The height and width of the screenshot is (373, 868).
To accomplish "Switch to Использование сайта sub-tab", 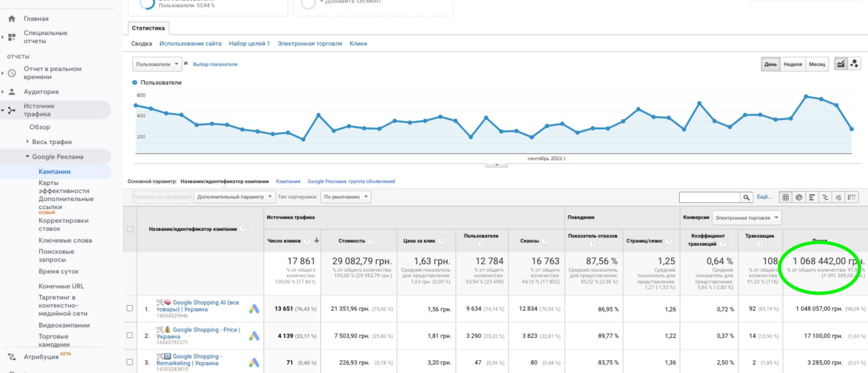I will (x=191, y=44).
